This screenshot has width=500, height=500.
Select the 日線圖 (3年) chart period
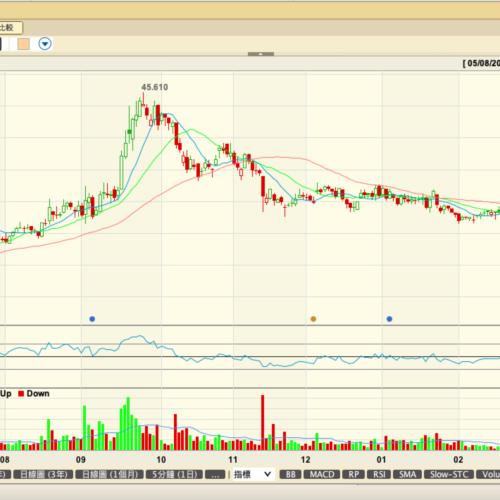tap(43, 474)
